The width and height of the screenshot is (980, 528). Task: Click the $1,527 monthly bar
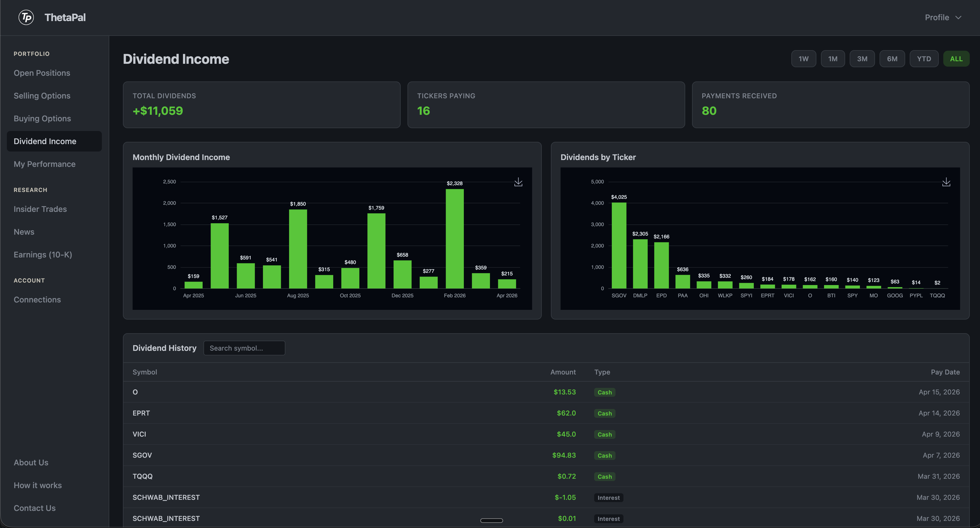tap(219, 256)
